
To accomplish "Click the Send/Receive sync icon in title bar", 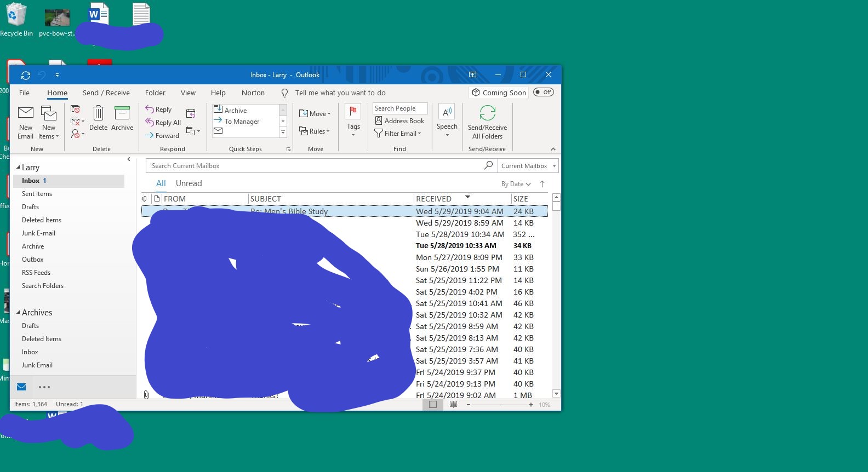I will click(26, 75).
